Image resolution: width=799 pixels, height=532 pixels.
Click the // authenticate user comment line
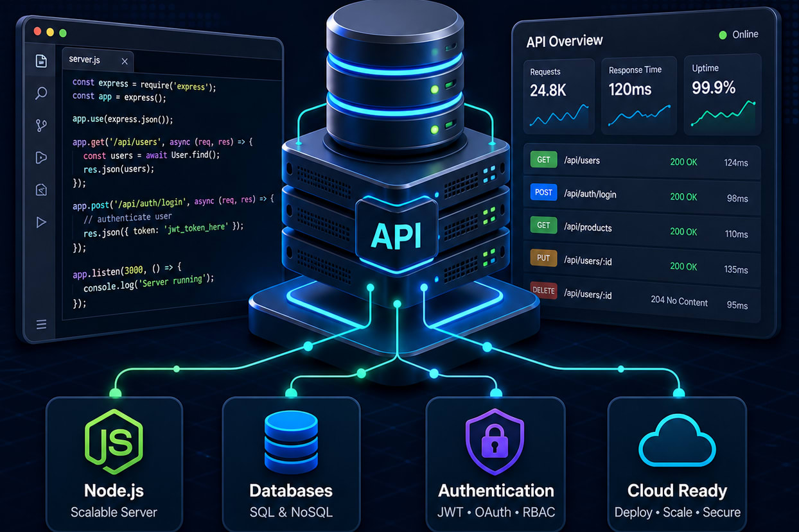click(x=127, y=218)
